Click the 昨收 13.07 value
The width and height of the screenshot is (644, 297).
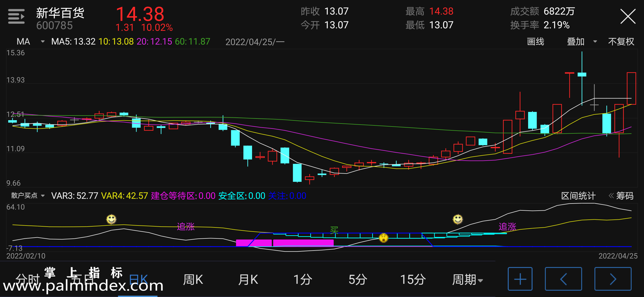324,11
